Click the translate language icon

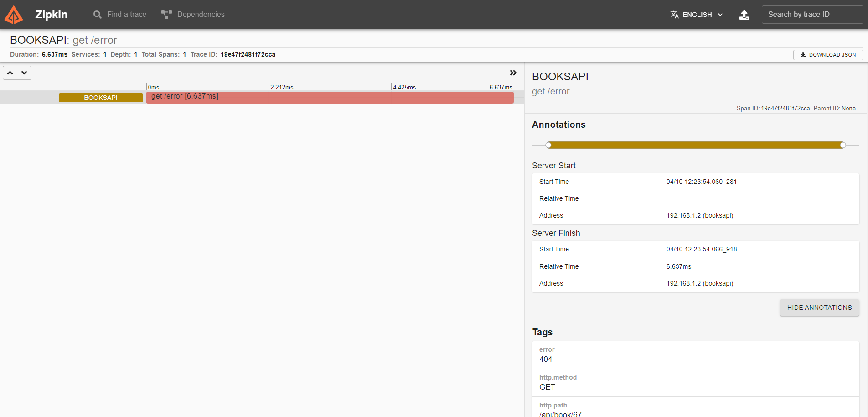[675, 15]
